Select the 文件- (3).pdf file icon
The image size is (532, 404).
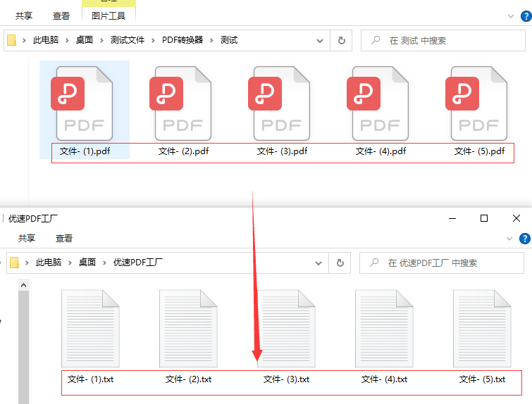pyautogui.click(x=279, y=103)
